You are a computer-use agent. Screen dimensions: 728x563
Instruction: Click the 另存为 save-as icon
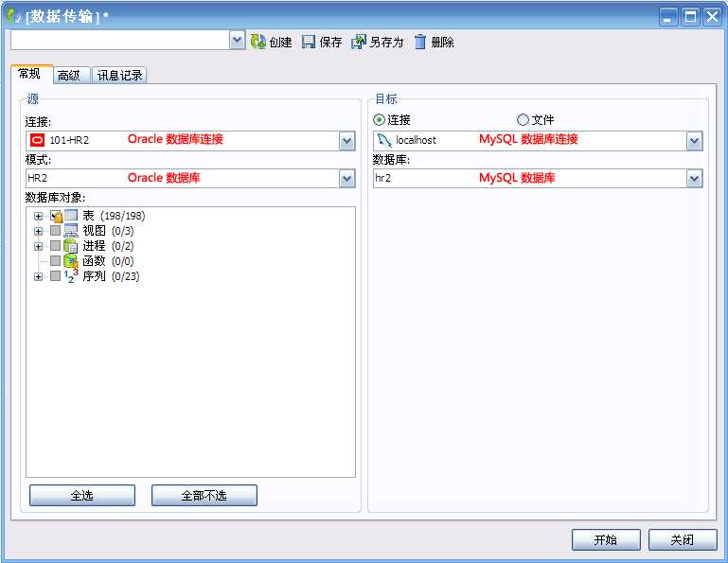pyautogui.click(x=359, y=42)
